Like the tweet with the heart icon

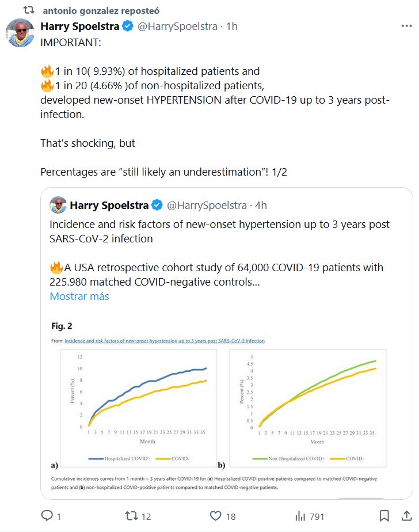(216, 516)
